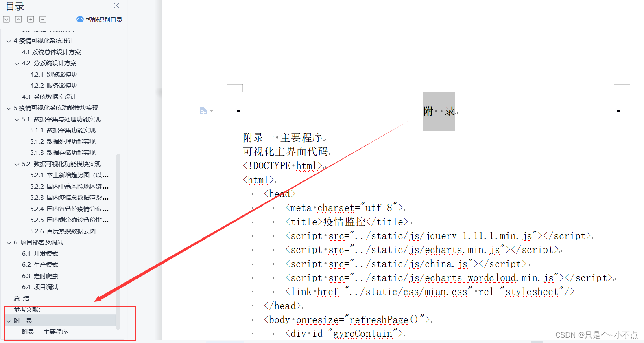Click the document paragraph layout icon beside 附录 heading
The width and height of the screenshot is (644, 343).
pos(203,111)
